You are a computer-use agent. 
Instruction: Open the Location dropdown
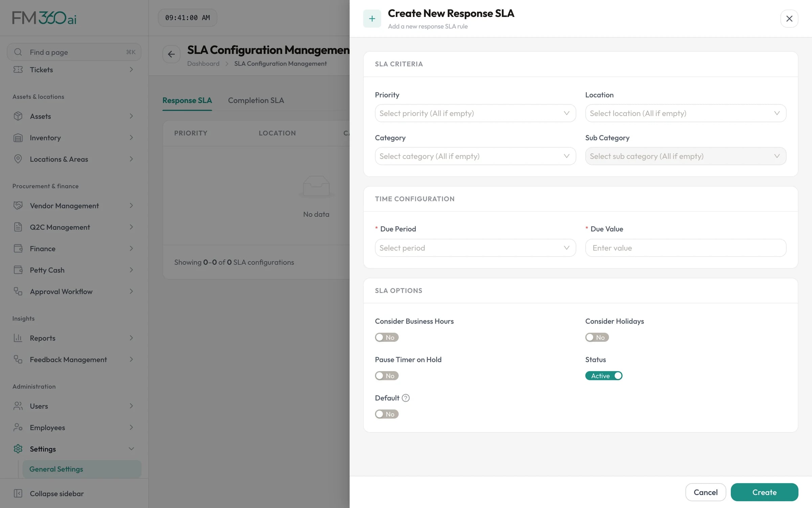coord(686,113)
